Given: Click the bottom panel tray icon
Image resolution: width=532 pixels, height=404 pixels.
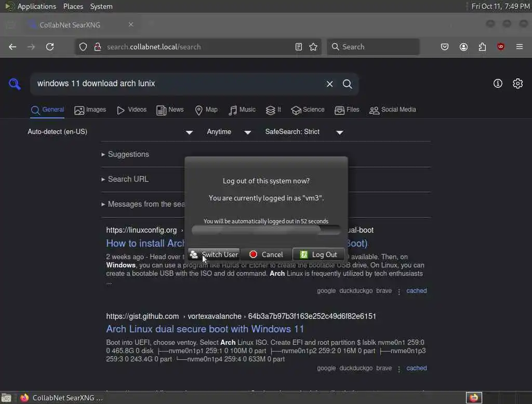Looking at the screenshot, I should 474,398.
